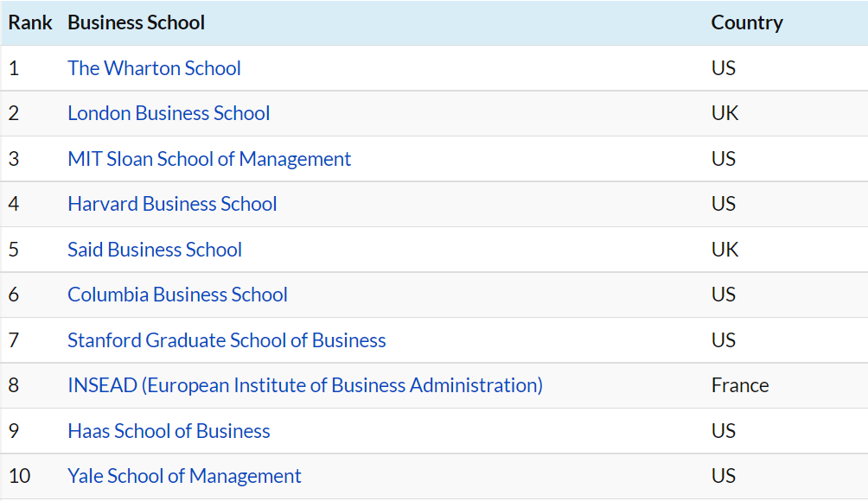Open the INSEAD European Institute link
Screen dimensions: 868x501
pos(305,385)
